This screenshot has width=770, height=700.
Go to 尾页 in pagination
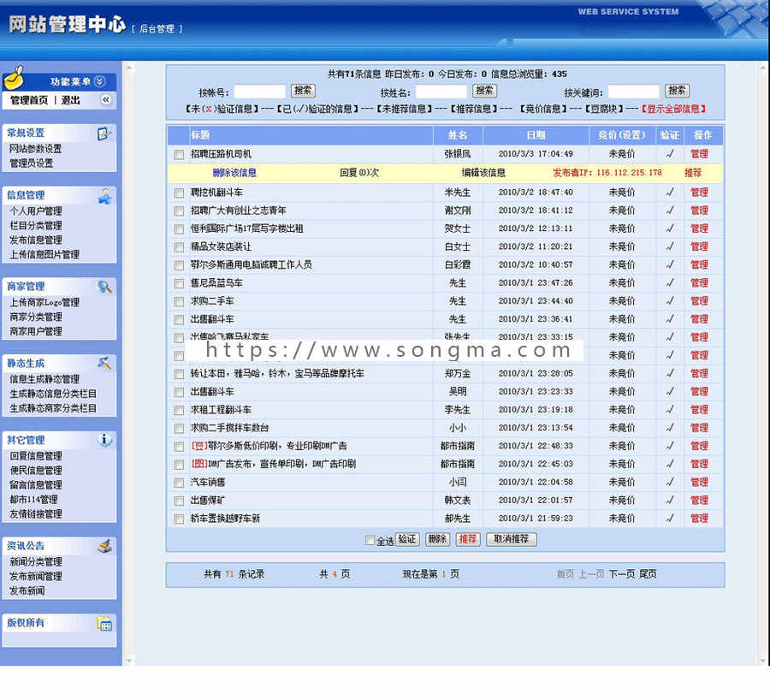point(648,574)
